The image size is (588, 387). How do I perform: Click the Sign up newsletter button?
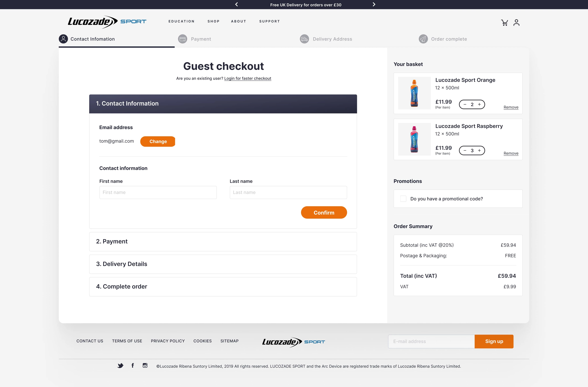[494, 341]
